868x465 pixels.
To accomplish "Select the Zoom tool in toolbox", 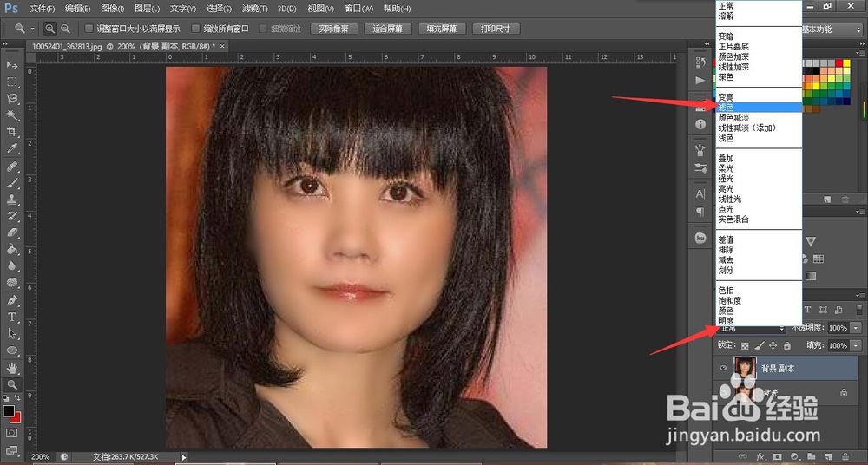I will (x=12, y=384).
